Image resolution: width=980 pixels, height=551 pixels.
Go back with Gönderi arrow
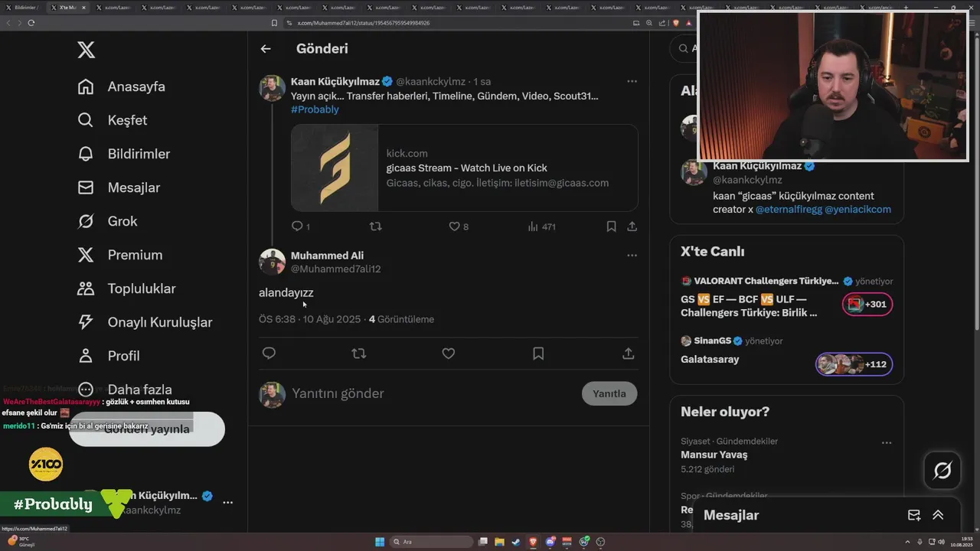click(x=266, y=49)
